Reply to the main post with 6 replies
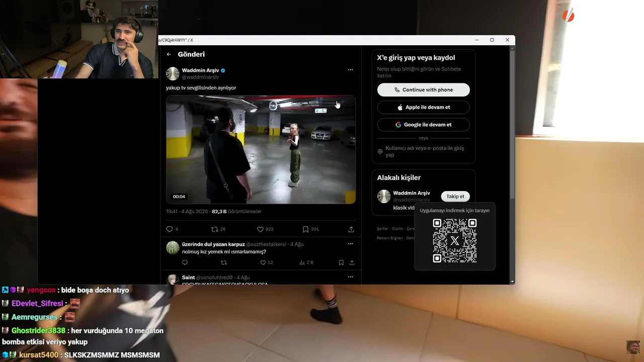This screenshot has width=644, height=362. click(x=170, y=229)
